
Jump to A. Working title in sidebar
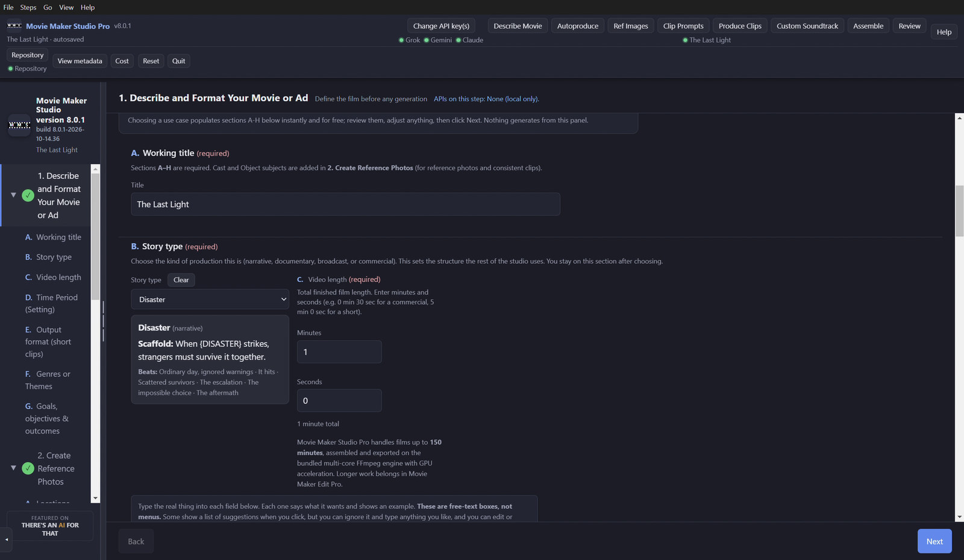(x=53, y=237)
